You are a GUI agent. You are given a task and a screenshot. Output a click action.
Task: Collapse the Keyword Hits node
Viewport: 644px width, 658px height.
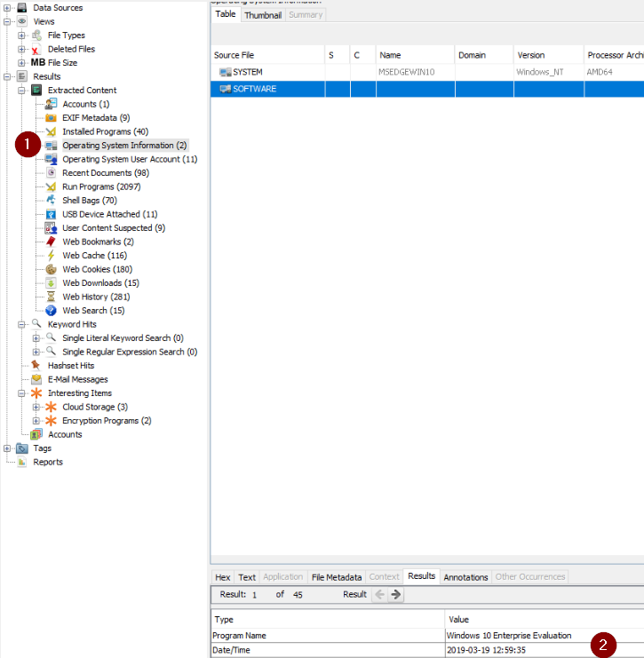pos(22,325)
